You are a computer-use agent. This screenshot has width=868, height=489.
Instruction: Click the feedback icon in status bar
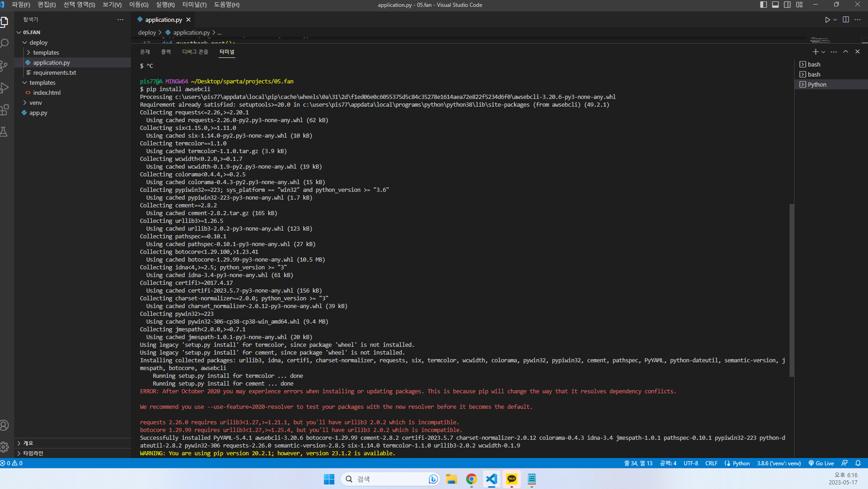coord(845,463)
